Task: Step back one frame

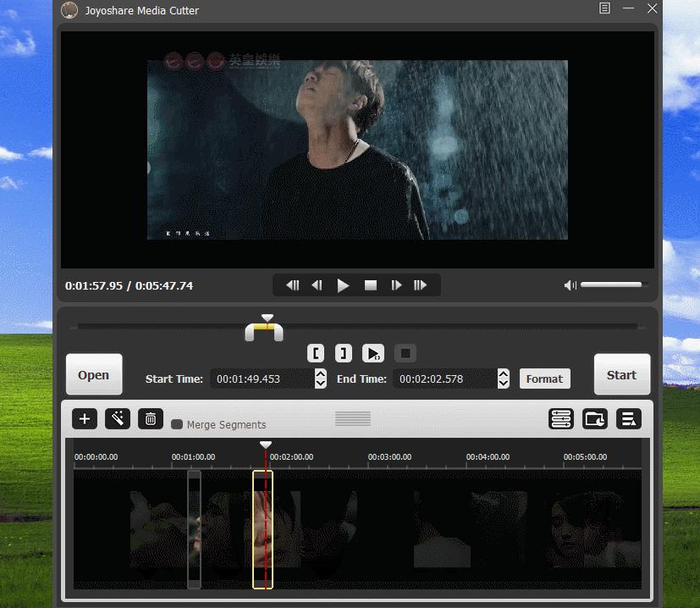Action: [317, 285]
